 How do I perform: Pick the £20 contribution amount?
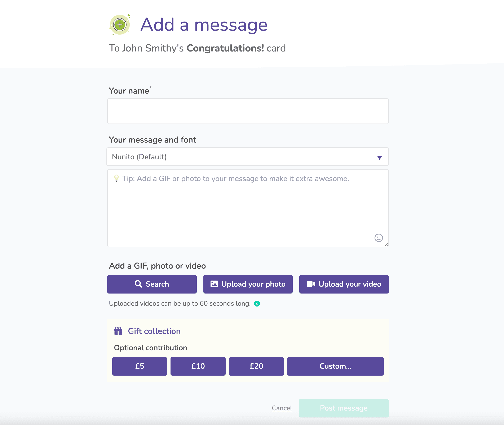click(x=256, y=366)
